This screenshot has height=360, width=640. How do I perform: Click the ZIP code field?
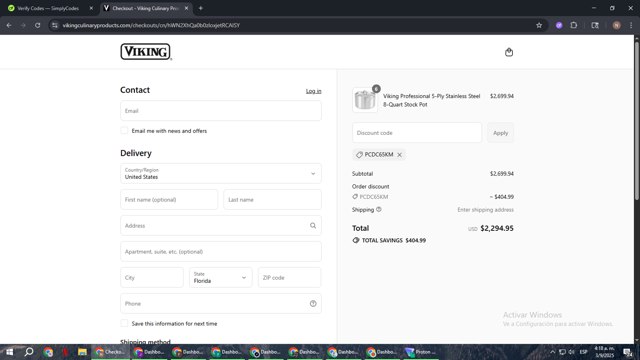[x=289, y=278]
